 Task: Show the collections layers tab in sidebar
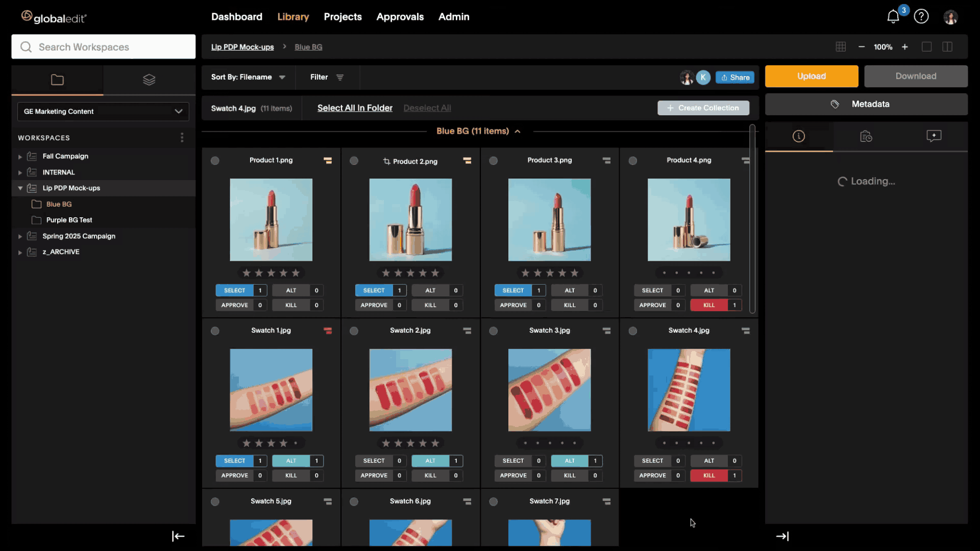(149, 80)
